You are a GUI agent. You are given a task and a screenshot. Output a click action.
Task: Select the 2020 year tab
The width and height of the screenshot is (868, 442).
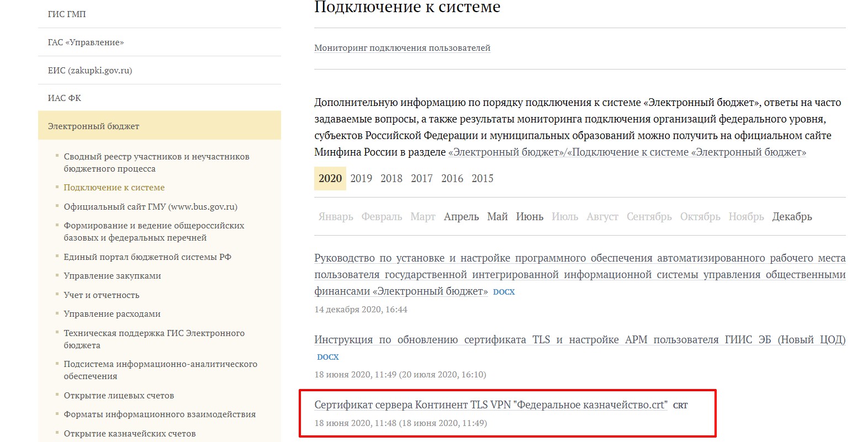(330, 178)
